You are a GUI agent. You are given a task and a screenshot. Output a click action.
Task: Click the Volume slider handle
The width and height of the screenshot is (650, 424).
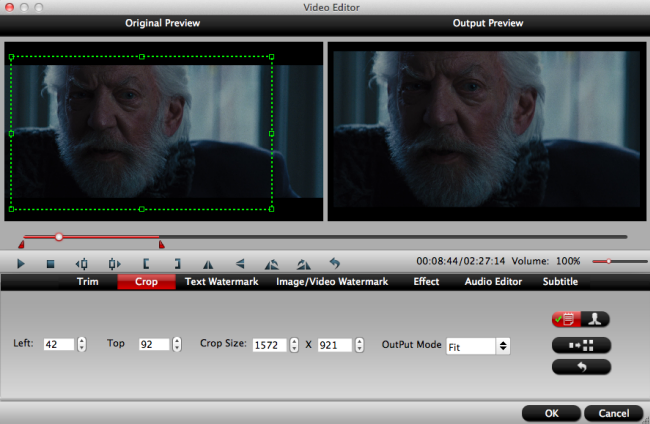(x=609, y=261)
